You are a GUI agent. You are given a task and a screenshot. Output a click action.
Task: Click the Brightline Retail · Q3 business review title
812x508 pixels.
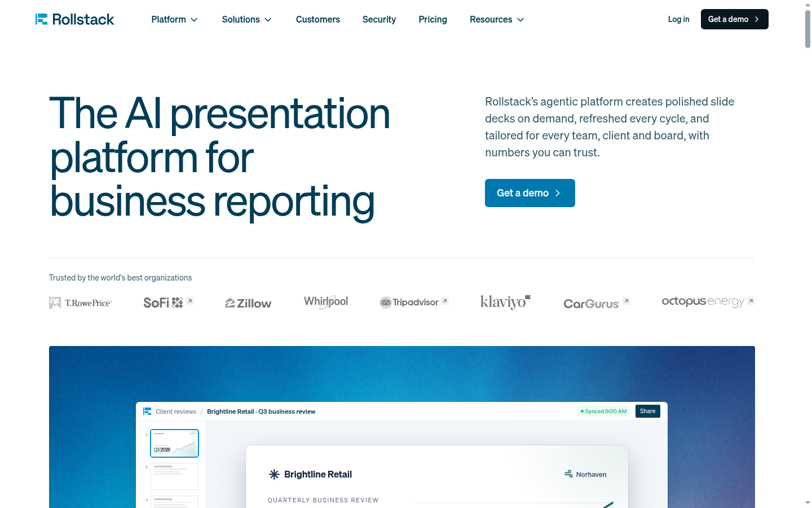tap(261, 411)
